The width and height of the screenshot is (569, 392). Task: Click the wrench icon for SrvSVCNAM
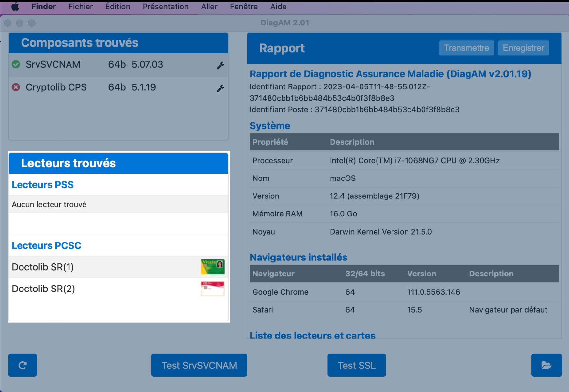(221, 65)
